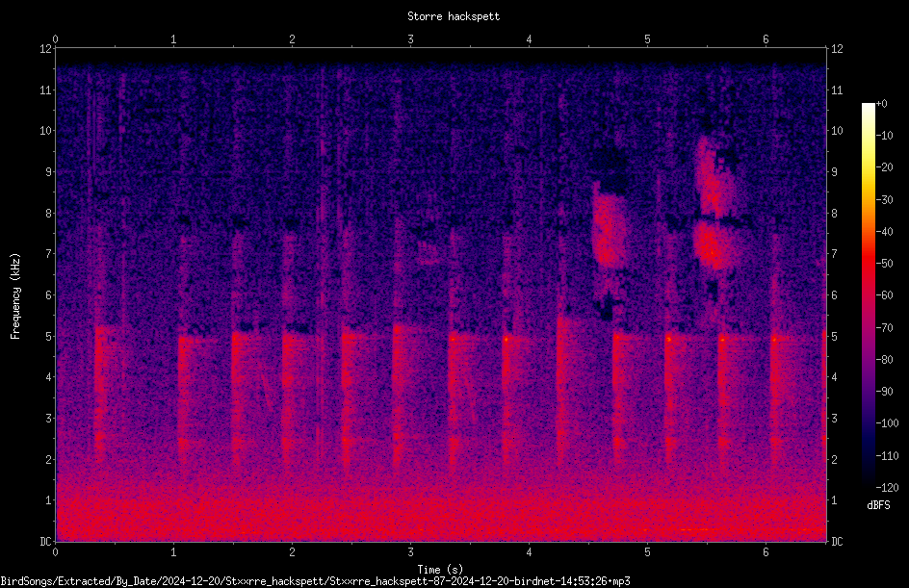
Task: Click the 6-second marker on top axis
Action: click(x=766, y=39)
